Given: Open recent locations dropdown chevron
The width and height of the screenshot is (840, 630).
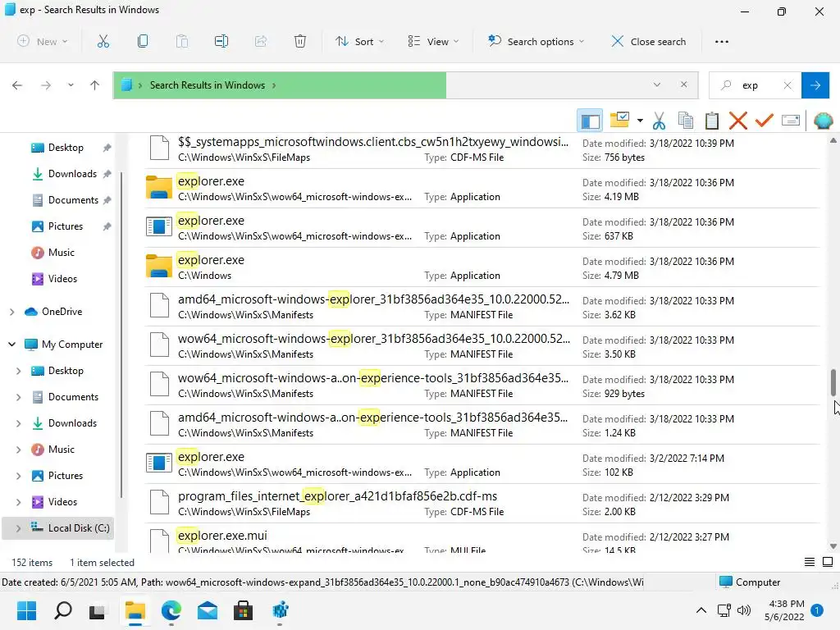Looking at the screenshot, I should point(71,85).
